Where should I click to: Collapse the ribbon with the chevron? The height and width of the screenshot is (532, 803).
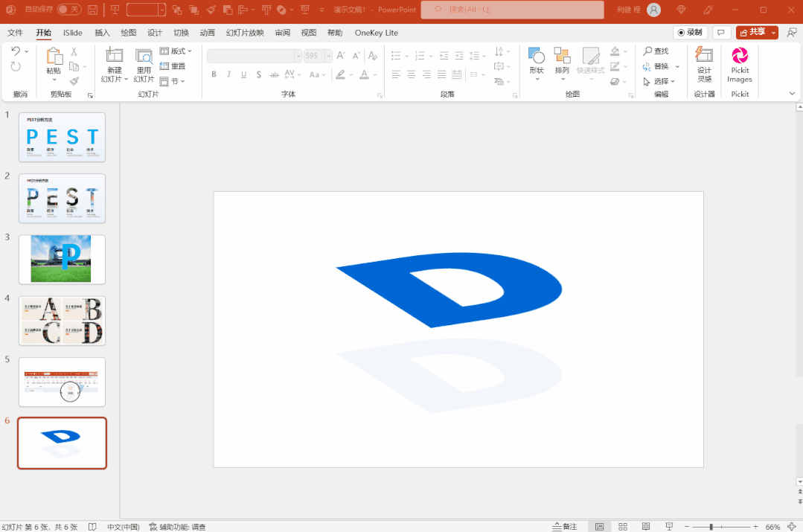(x=792, y=94)
